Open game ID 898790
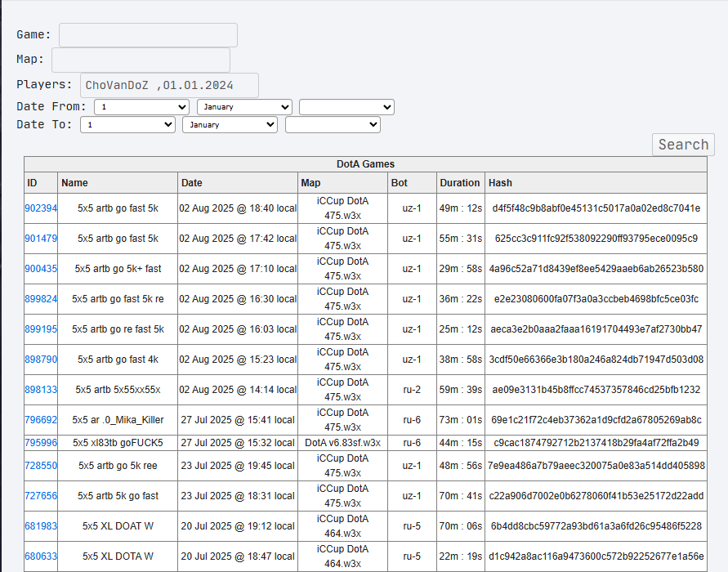 click(x=41, y=359)
